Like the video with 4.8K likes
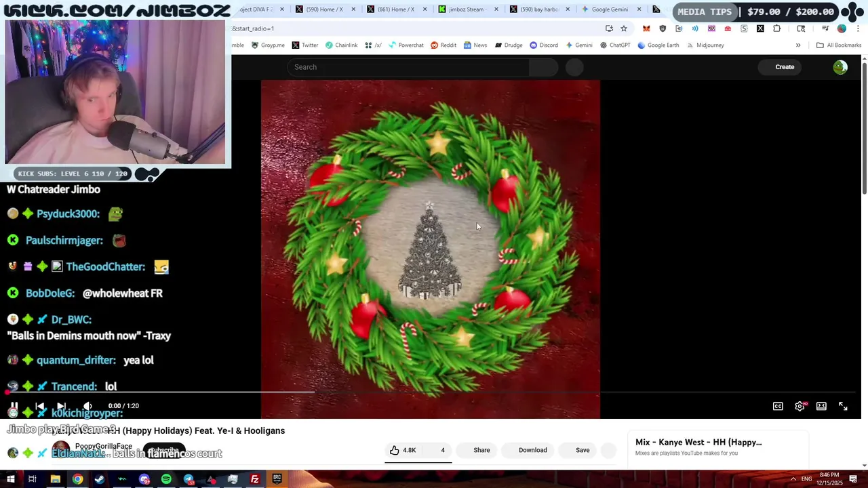The image size is (868, 488). (x=403, y=450)
